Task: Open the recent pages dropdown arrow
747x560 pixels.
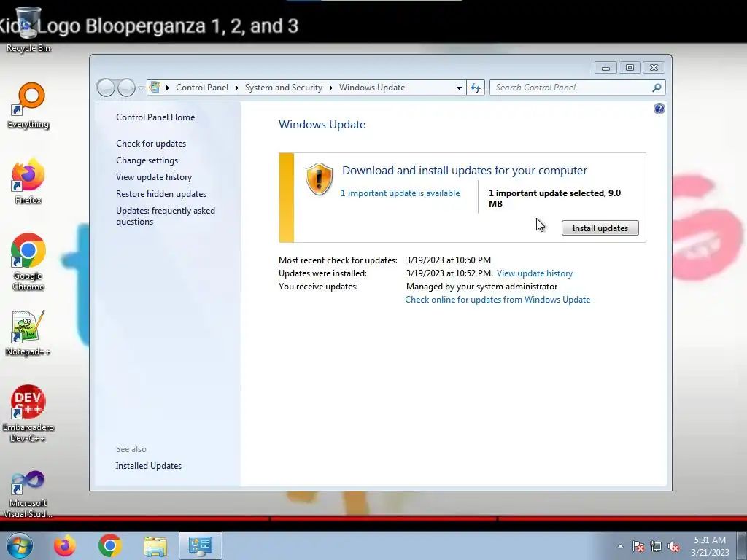Action: (141, 88)
